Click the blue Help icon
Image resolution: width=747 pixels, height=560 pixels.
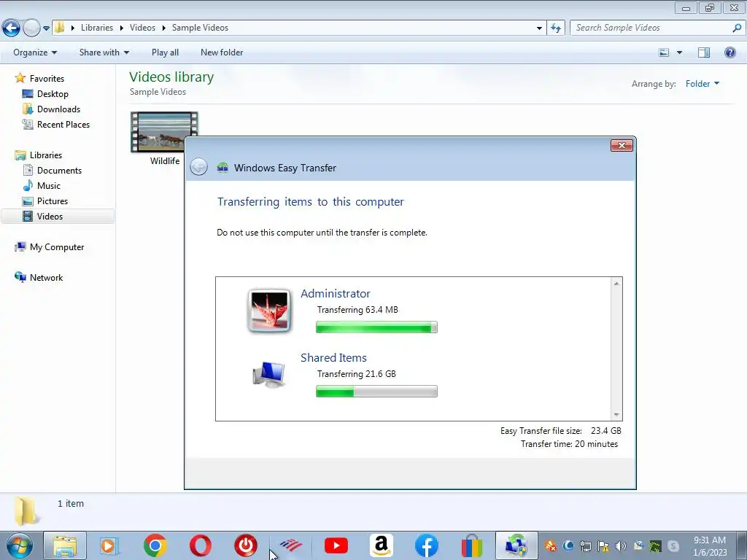[x=729, y=52]
